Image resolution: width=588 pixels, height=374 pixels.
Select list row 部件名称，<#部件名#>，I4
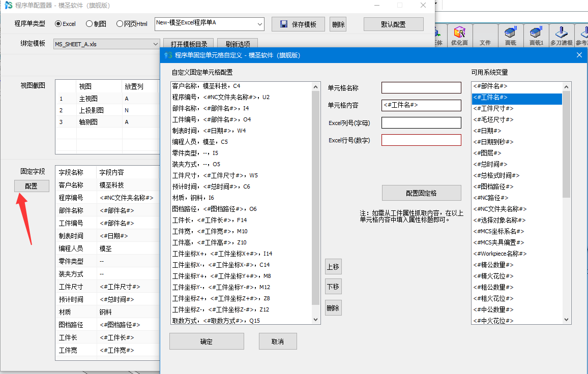click(x=241, y=108)
